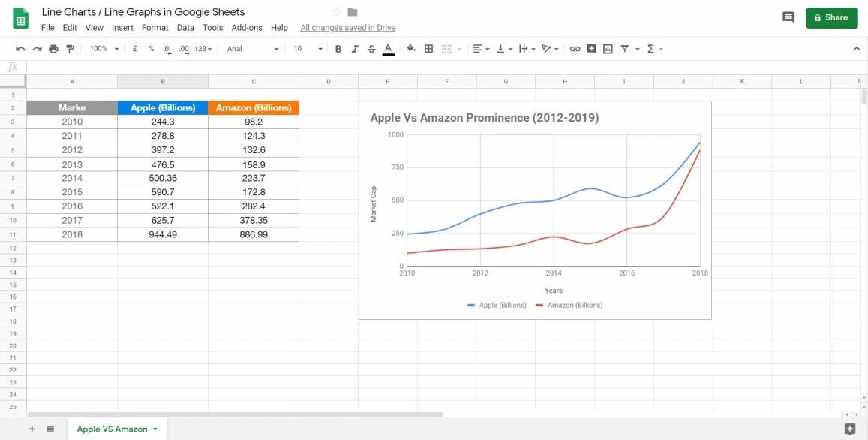The image size is (868, 440).
Task: Open the filter views dropdown arrow
Action: point(637,49)
